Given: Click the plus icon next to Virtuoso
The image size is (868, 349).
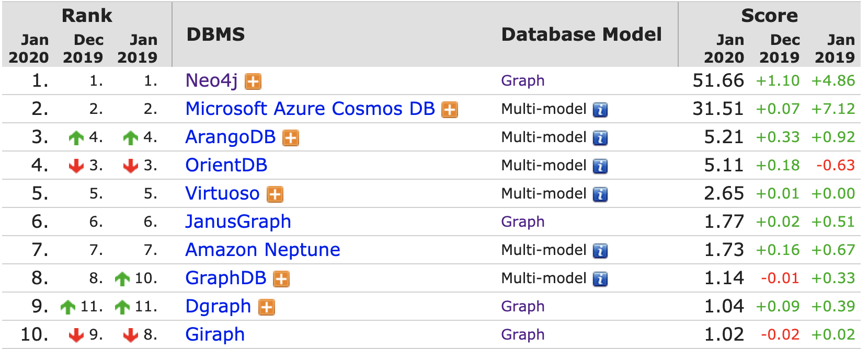Looking at the screenshot, I should (275, 194).
